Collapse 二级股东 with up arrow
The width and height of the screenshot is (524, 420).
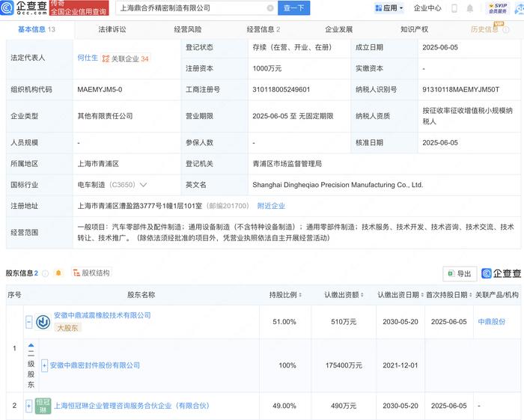[x=31, y=345]
